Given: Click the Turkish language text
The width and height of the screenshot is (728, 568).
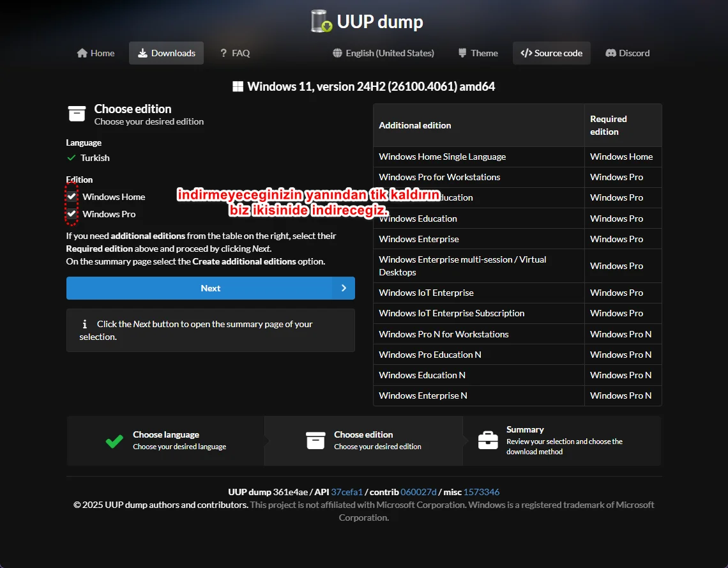Looking at the screenshot, I should [x=95, y=158].
